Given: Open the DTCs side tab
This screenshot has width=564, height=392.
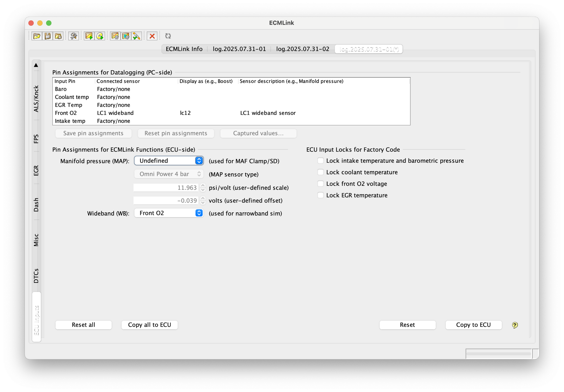Looking at the screenshot, I should pos(36,276).
